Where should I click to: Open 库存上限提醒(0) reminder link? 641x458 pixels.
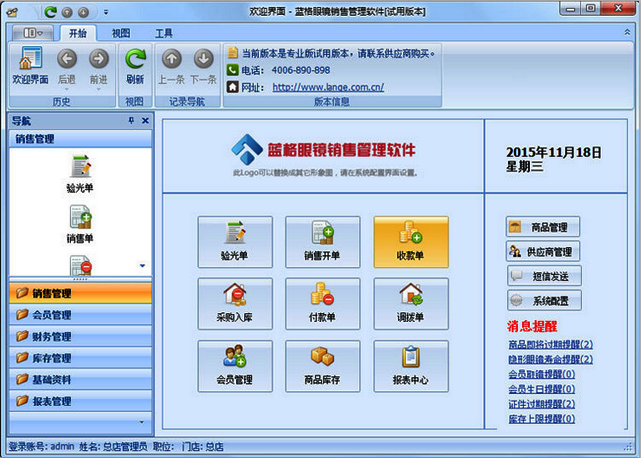point(542,419)
